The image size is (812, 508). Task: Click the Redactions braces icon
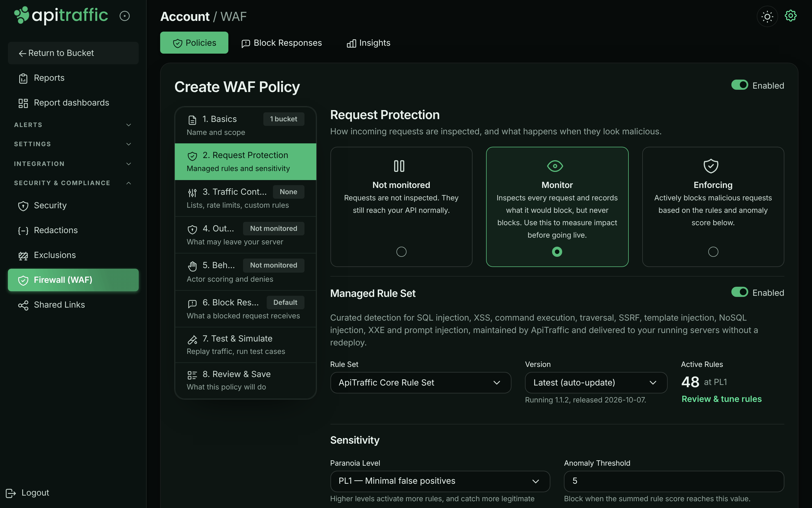[x=23, y=231]
